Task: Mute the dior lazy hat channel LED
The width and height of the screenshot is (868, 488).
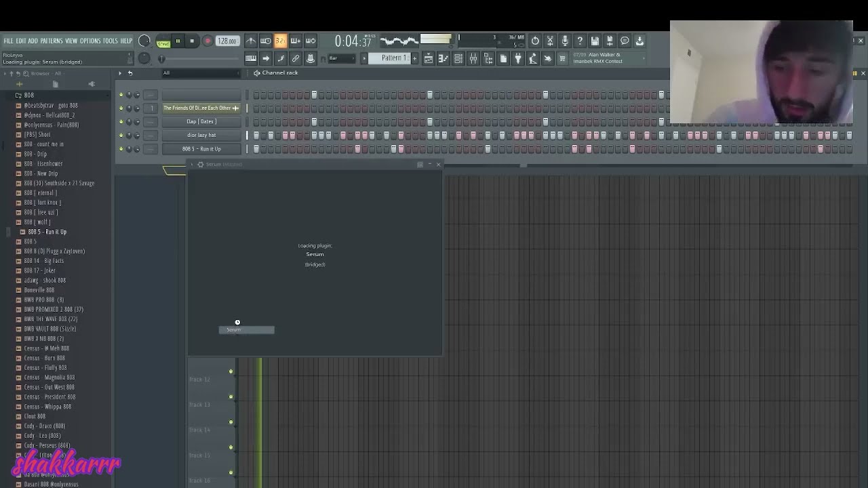Action: pos(121,135)
